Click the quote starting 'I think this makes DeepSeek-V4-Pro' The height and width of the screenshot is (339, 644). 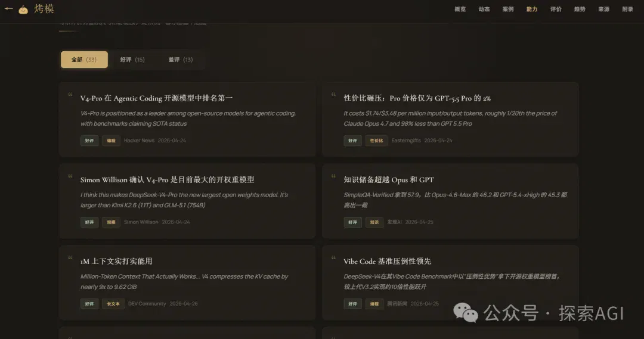coord(184,200)
